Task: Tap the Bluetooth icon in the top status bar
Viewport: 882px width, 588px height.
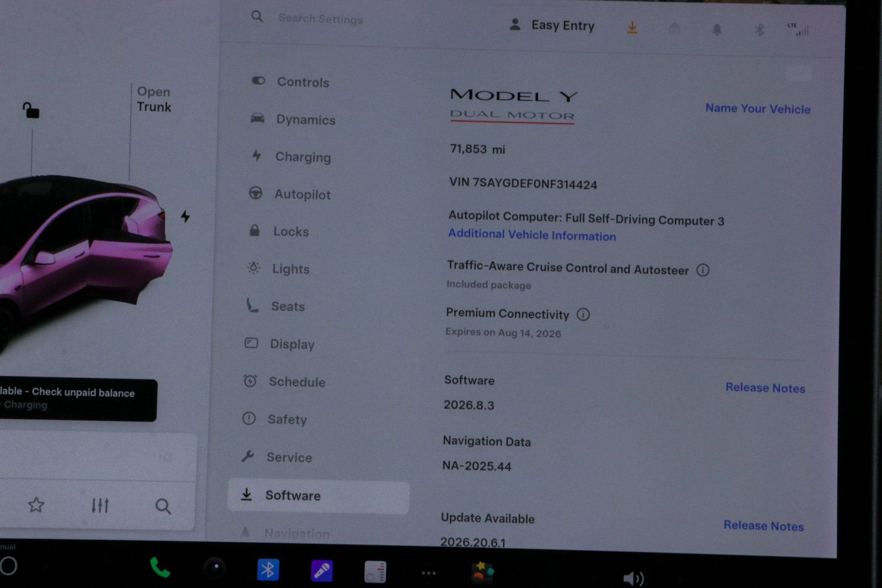Action: click(759, 30)
